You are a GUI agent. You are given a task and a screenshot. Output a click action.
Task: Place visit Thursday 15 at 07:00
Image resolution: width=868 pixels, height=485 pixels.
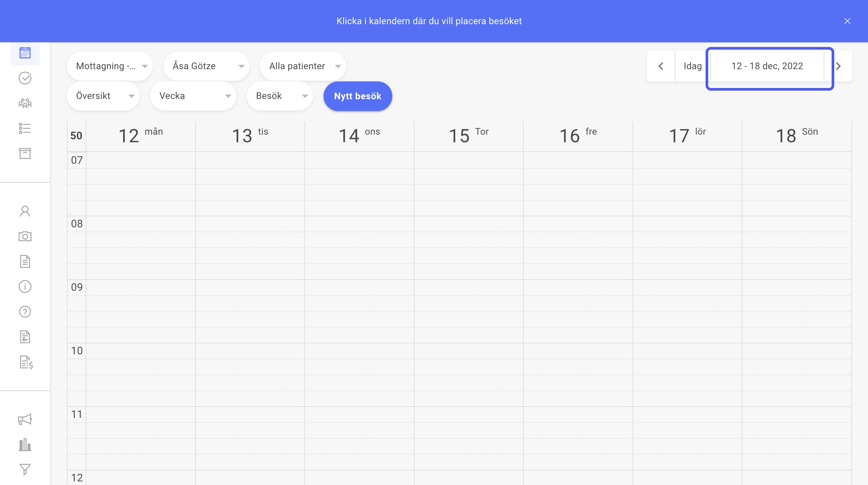(469, 160)
